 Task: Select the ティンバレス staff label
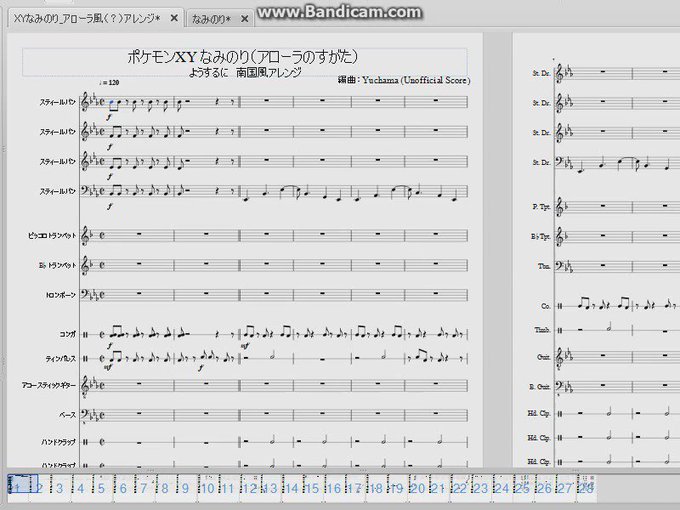coord(61,359)
